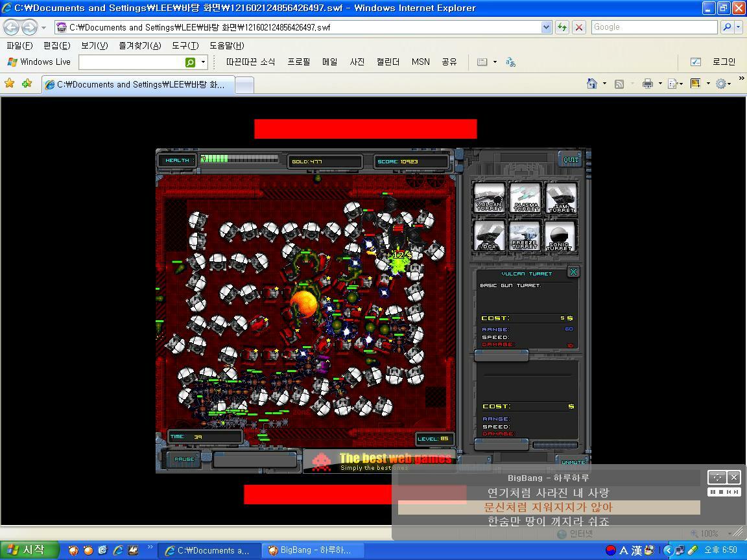Select the SAM Turret build icon
Image resolution: width=747 pixels, height=560 pixels.
pos(561,198)
